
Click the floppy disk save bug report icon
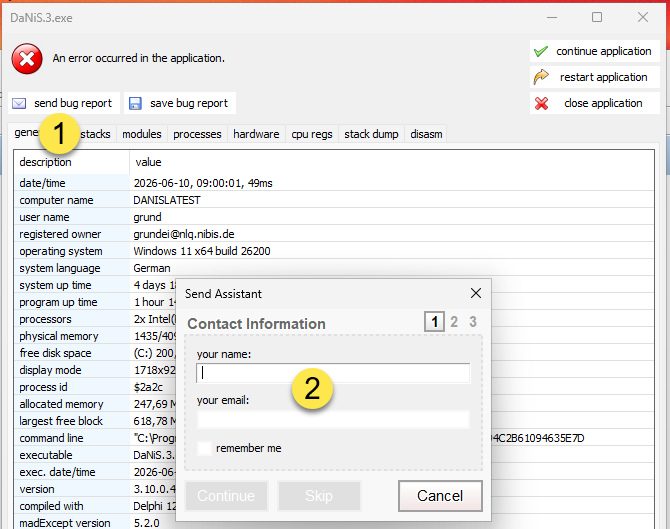135,103
